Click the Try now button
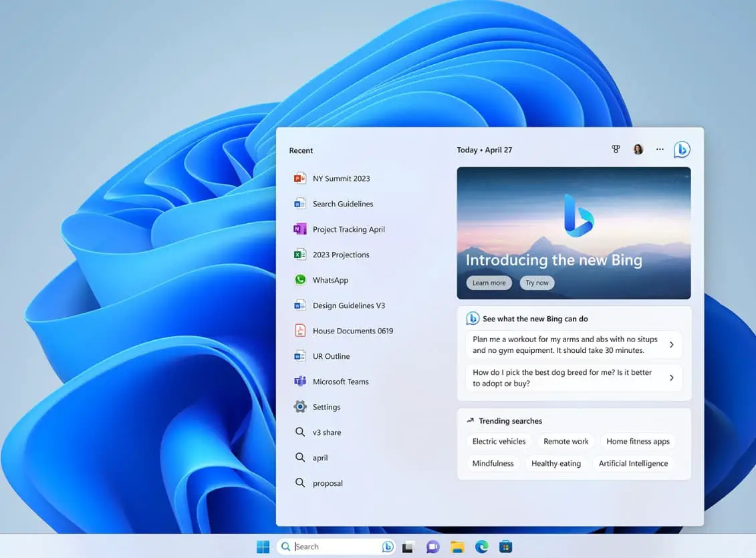The width and height of the screenshot is (756, 558). [x=537, y=283]
